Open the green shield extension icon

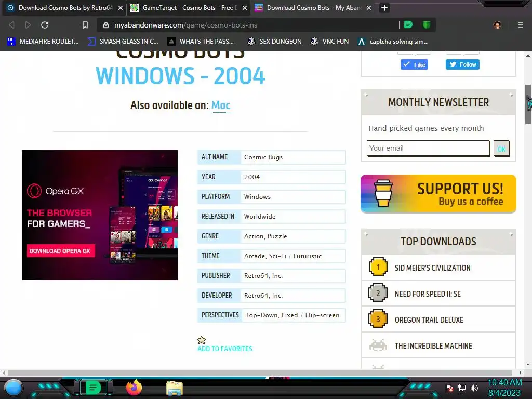click(427, 25)
